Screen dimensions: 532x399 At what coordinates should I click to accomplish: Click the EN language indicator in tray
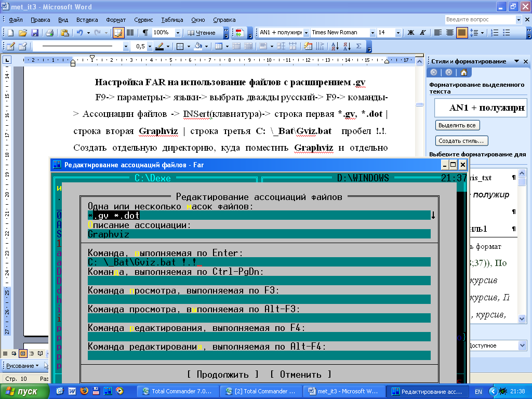(478, 392)
